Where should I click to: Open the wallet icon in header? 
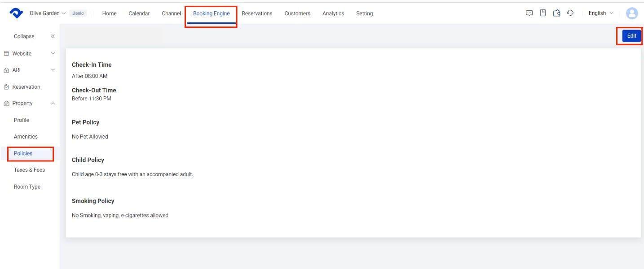coord(556,13)
